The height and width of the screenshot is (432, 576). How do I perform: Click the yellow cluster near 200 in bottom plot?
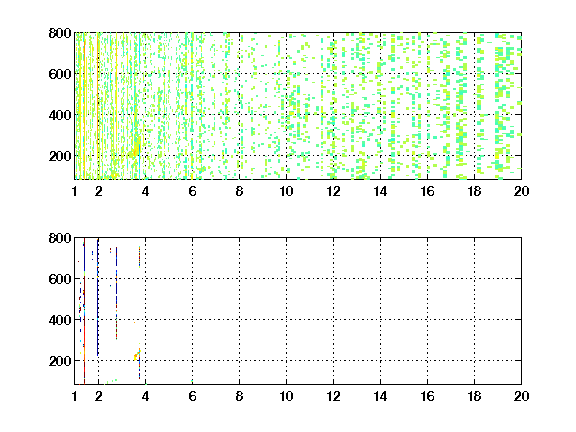pos(137,356)
